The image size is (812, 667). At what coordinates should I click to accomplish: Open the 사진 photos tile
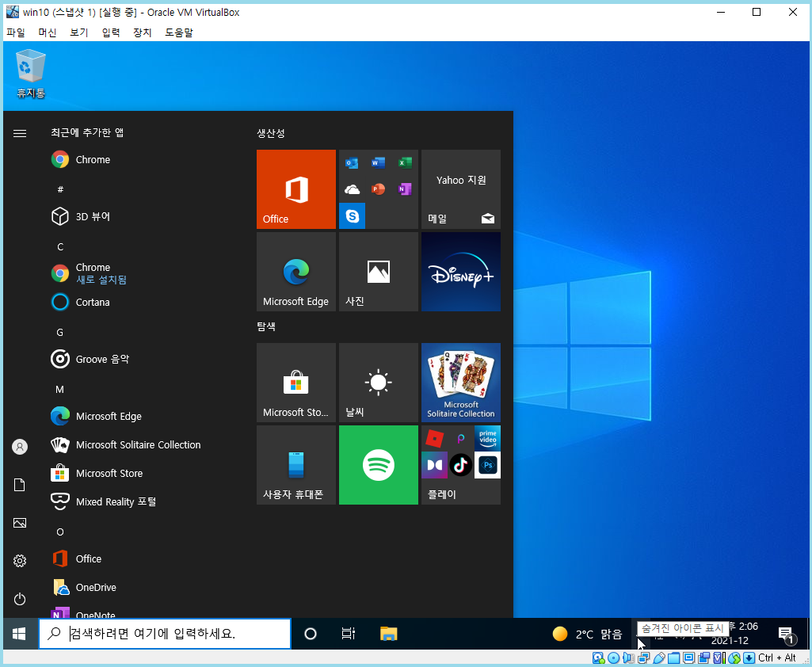click(x=379, y=272)
